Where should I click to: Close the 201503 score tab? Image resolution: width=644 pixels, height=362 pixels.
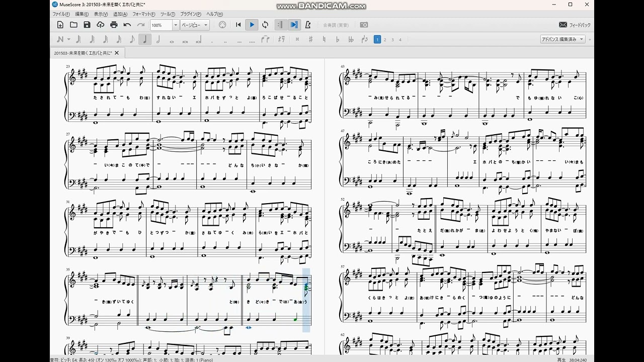(117, 53)
